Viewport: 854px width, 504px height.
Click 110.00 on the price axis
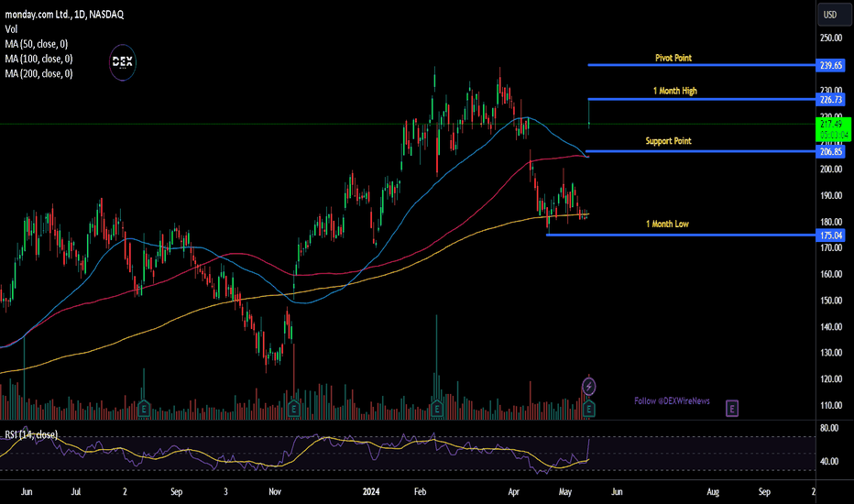831,405
